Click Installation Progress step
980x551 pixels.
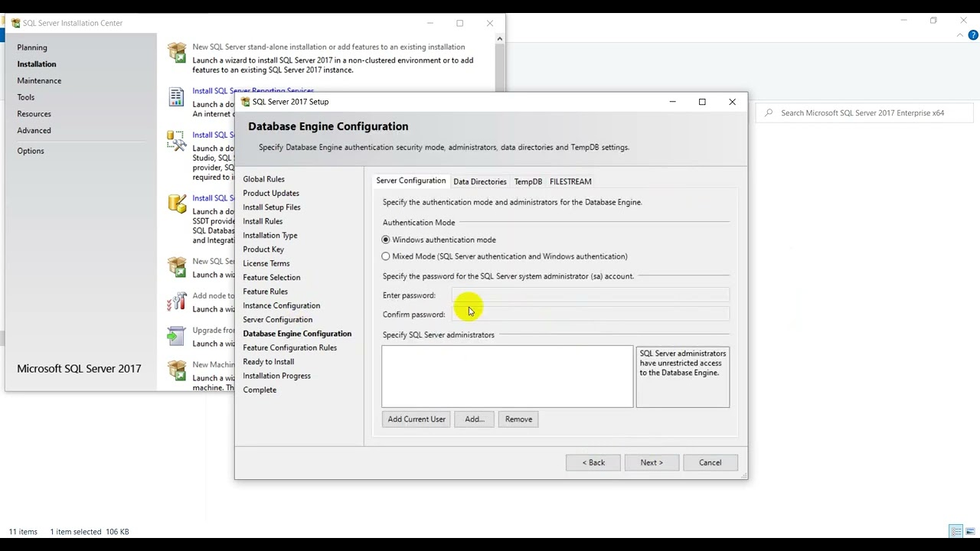[x=277, y=376]
